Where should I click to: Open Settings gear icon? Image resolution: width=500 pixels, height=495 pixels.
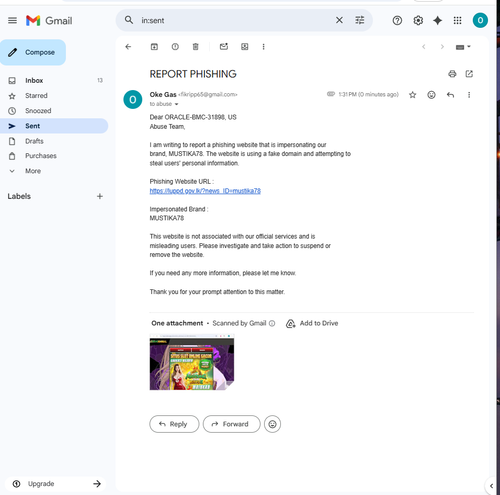click(x=418, y=21)
